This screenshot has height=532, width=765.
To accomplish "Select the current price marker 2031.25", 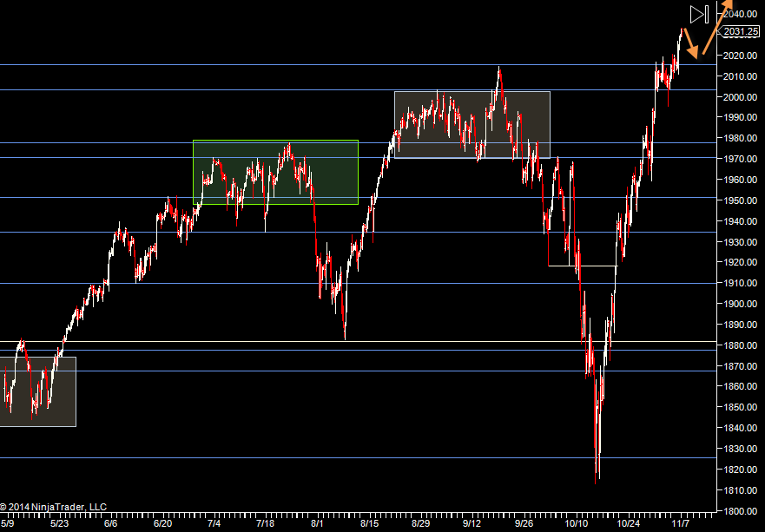I will 741,32.
